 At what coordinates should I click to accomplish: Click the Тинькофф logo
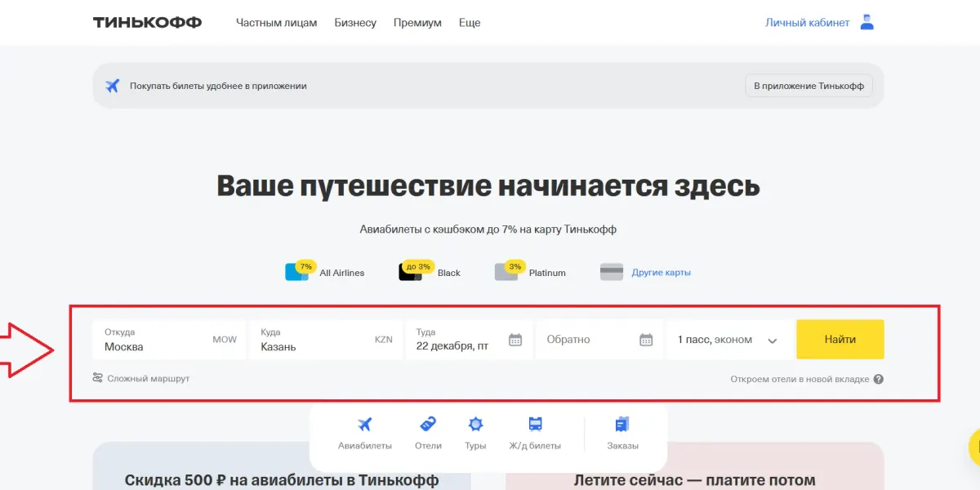click(147, 22)
